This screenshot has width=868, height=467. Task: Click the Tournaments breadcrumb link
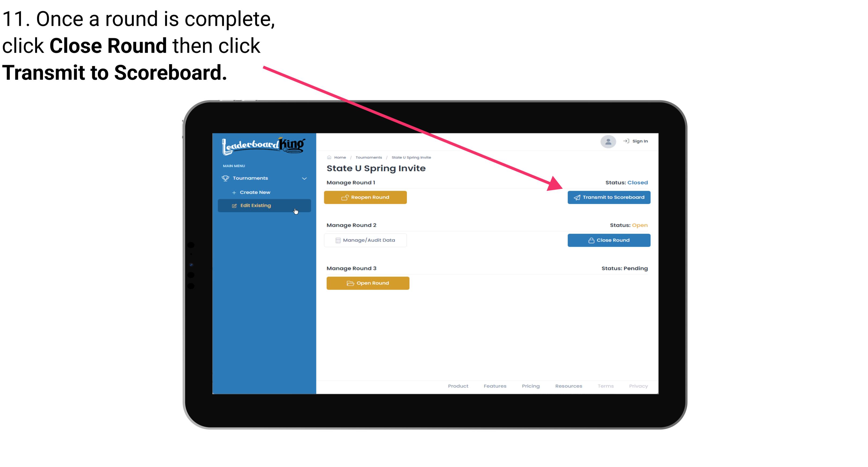[368, 157]
